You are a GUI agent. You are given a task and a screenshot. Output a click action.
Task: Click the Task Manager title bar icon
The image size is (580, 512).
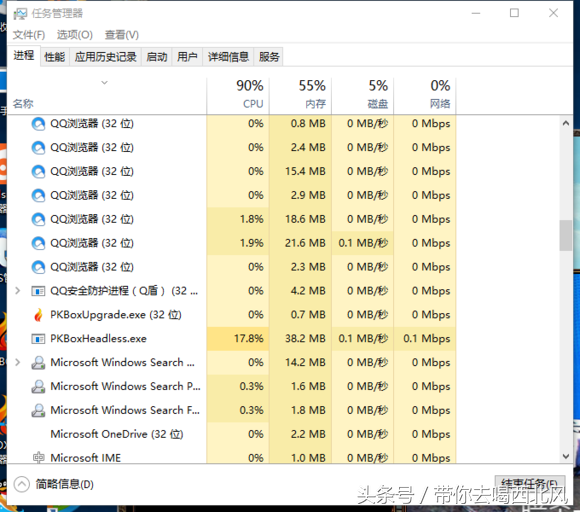point(20,14)
